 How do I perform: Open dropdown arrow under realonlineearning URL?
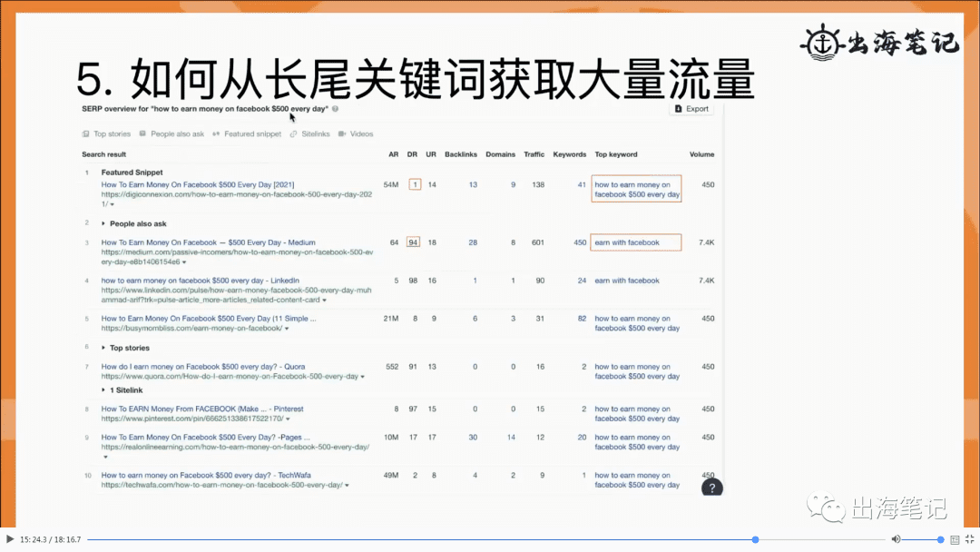click(105, 457)
